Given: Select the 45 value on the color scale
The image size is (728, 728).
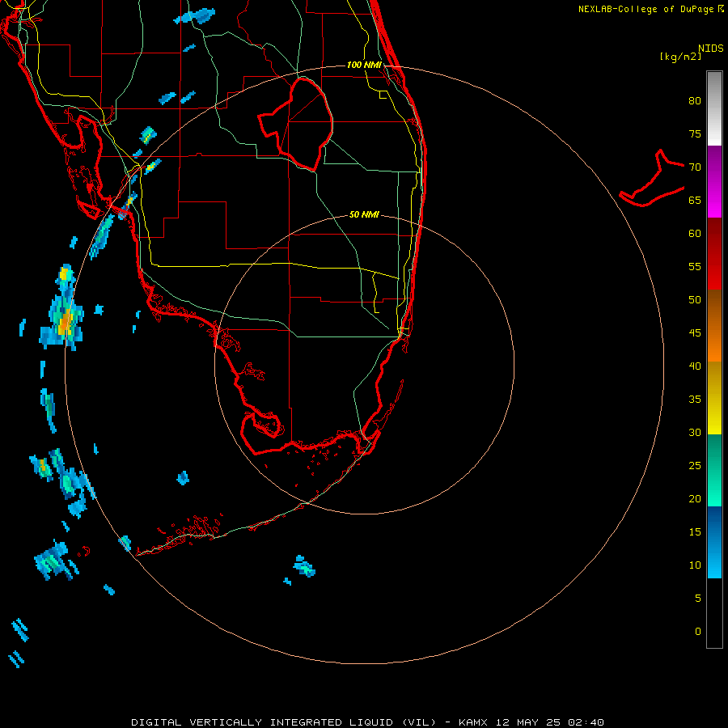Looking at the screenshot, I should point(695,333).
